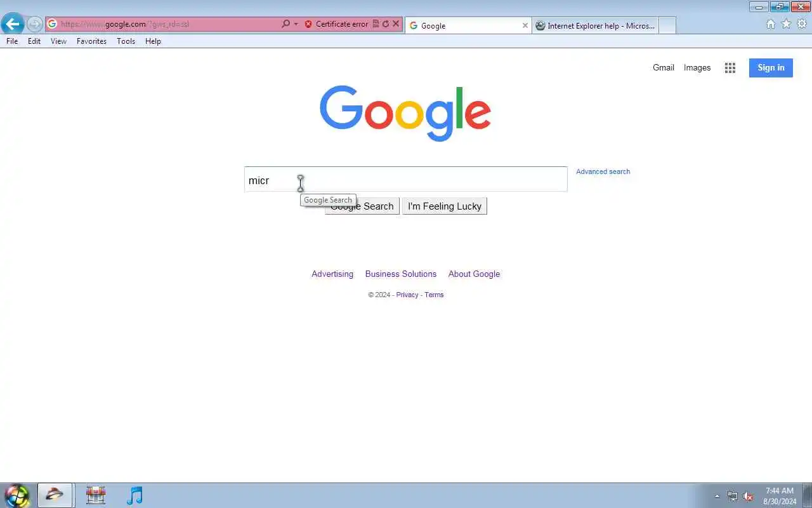Viewport: 812px width, 508px height.
Task: Open the Images link
Action: pyautogui.click(x=697, y=68)
